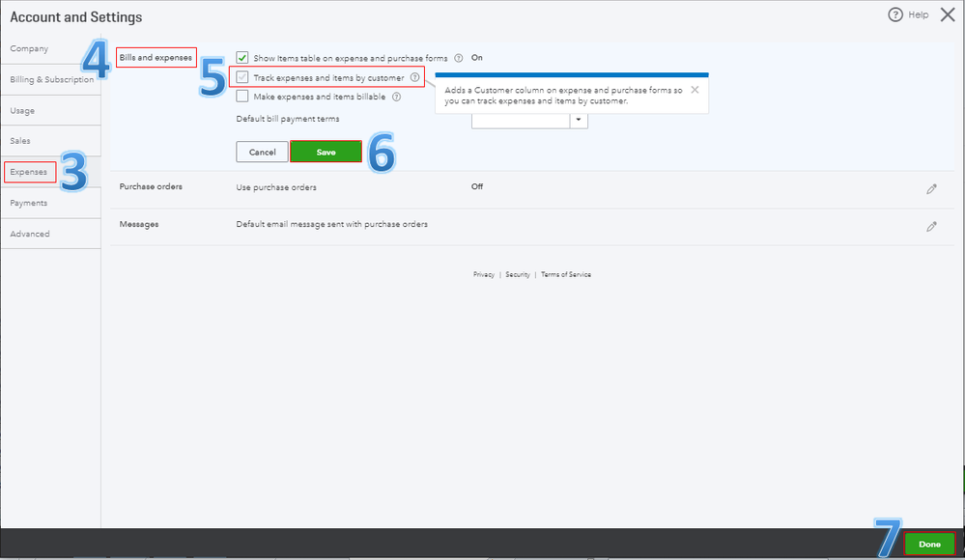
Task: Open the Default bill payment terms dropdown
Action: point(579,119)
